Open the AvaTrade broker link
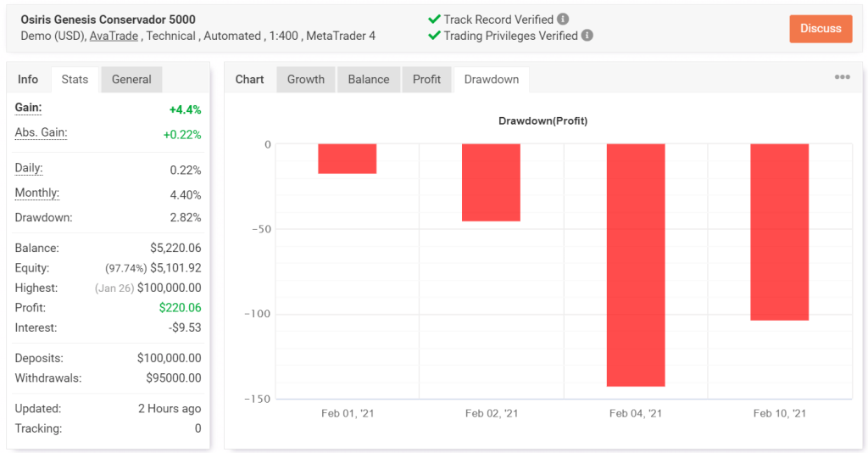Viewport: 868px width, 453px height. 114,36
